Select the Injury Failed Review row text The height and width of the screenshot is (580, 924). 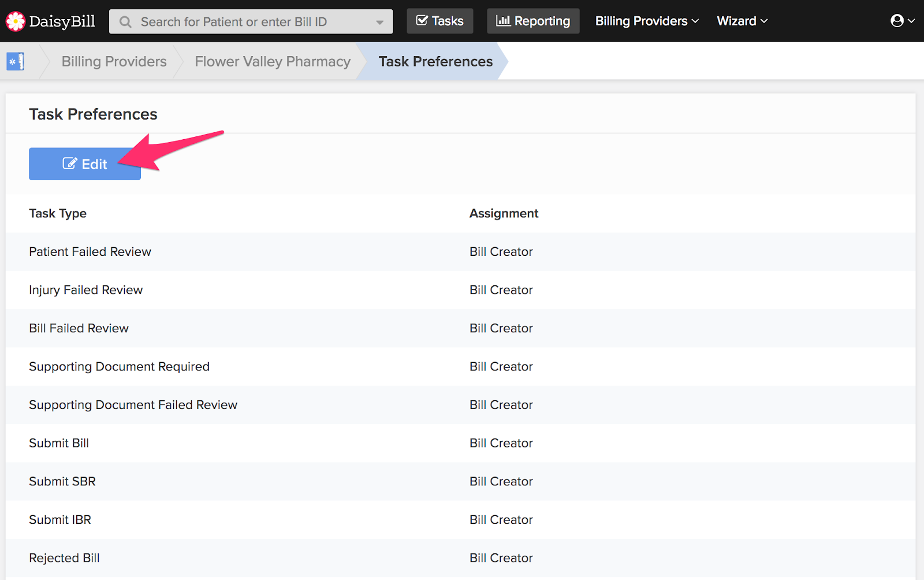pos(86,290)
